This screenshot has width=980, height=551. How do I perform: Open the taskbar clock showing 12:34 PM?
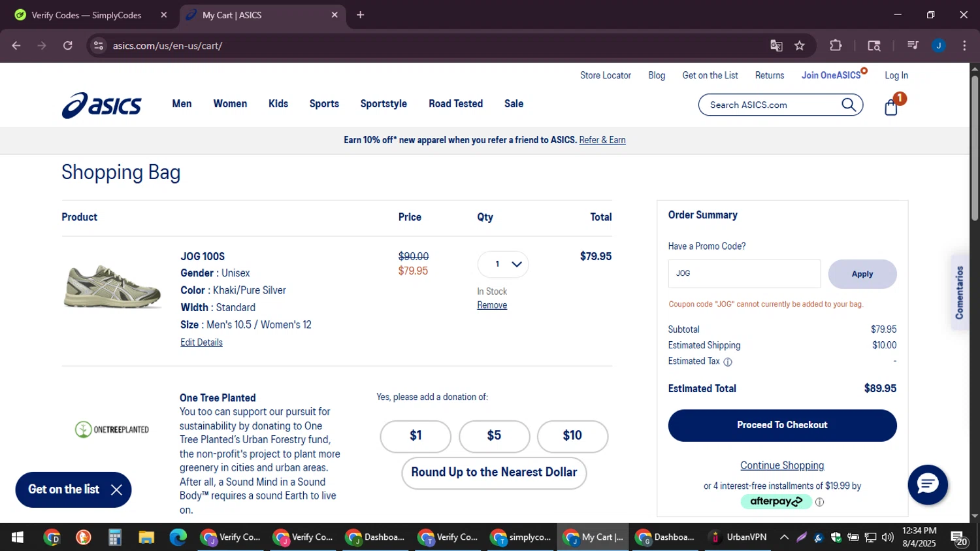[x=919, y=537]
